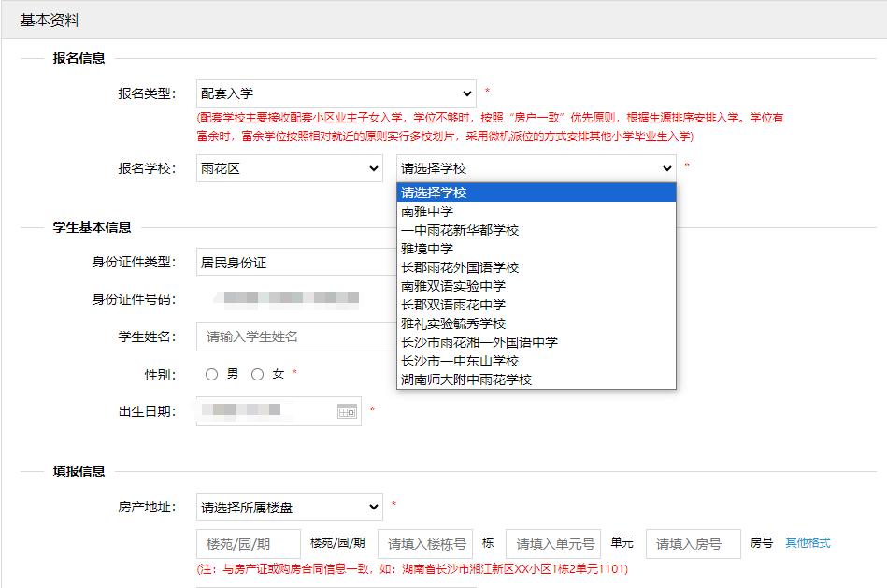Pick 长郡雨花外国语学校 option

pos(460,267)
